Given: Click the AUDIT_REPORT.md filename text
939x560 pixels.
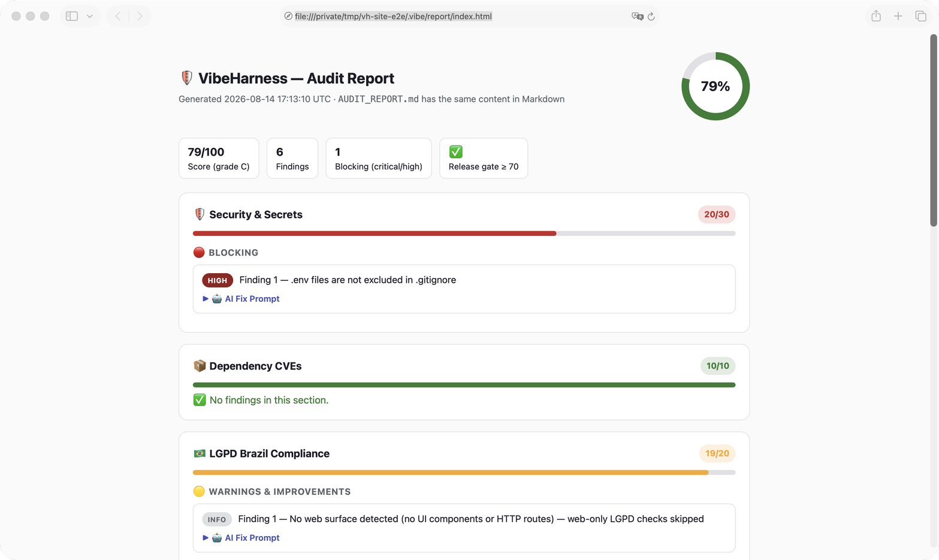Looking at the screenshot, I should coord(378,99).
